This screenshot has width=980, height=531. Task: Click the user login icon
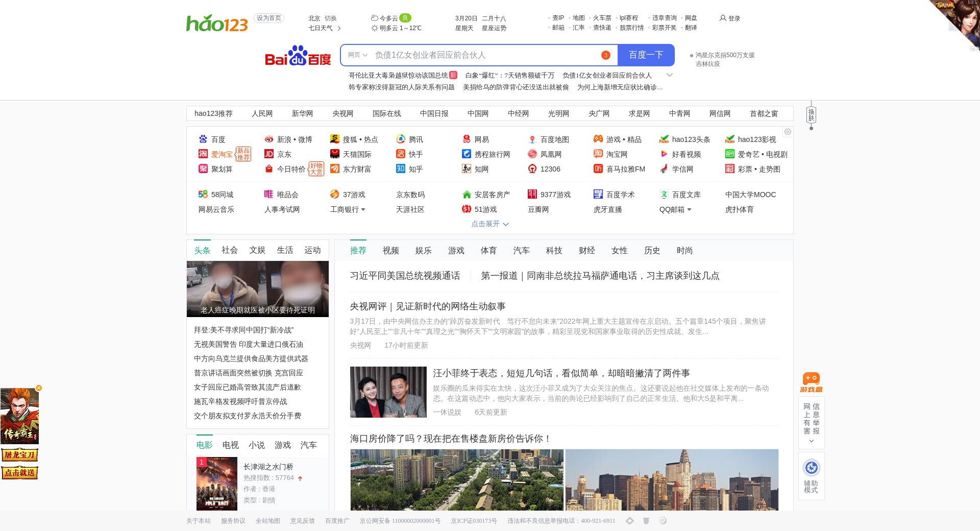coord(723,18)
